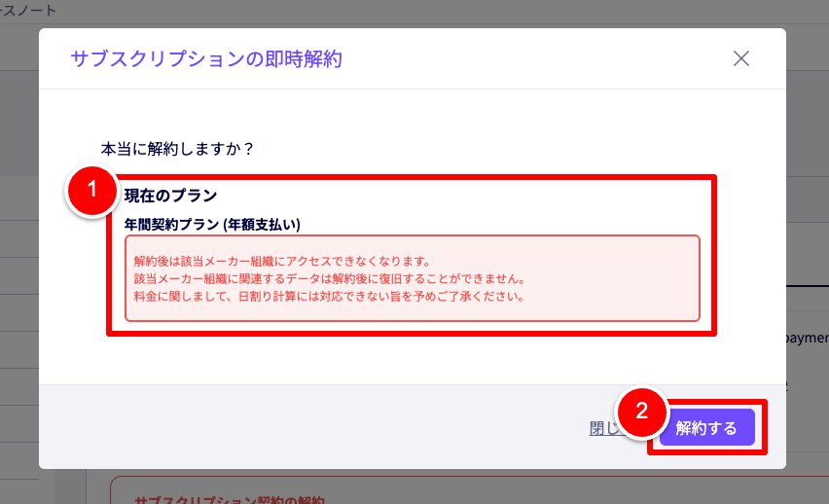Click blank header area beside the dialog title
The width and height of the screenshot is (829, 504).
(528, 58)
